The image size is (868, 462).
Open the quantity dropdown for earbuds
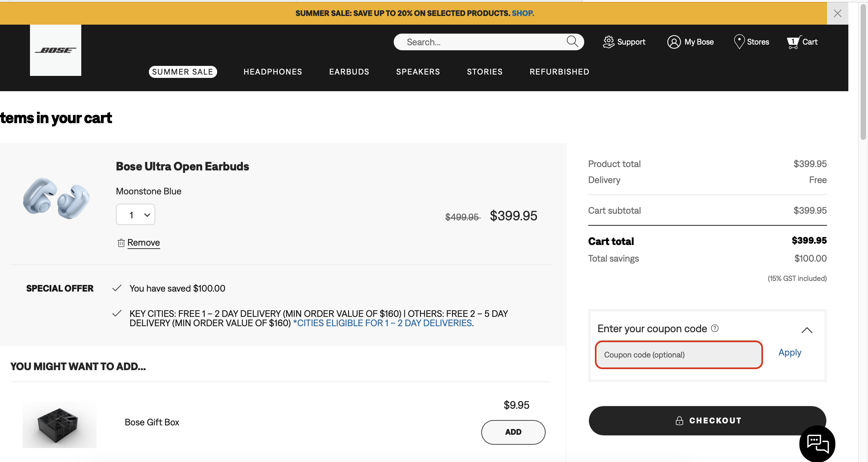(136, 214)
